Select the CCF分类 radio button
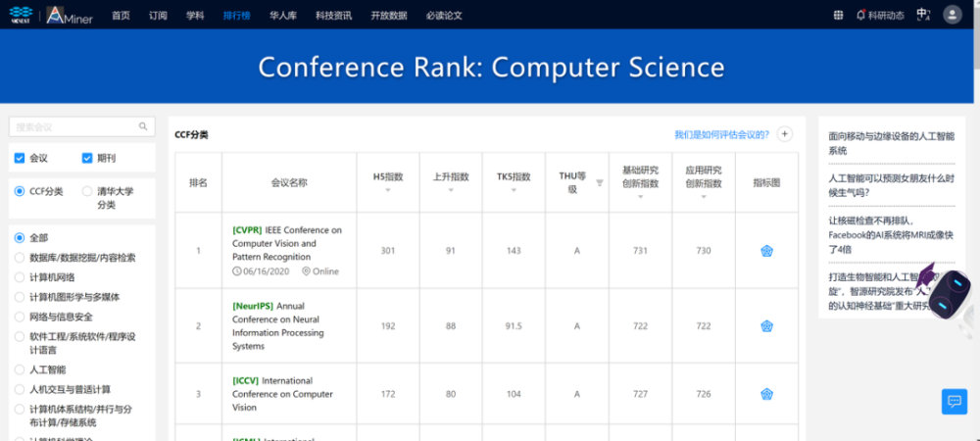Screen dimensions: 980x441 click(x=20, y=191)
